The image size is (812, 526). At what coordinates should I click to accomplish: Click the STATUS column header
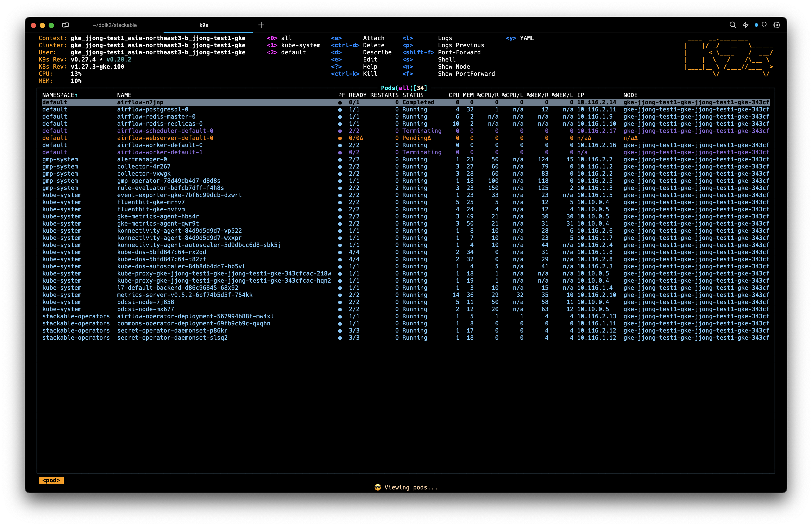[x=413, y=95]
